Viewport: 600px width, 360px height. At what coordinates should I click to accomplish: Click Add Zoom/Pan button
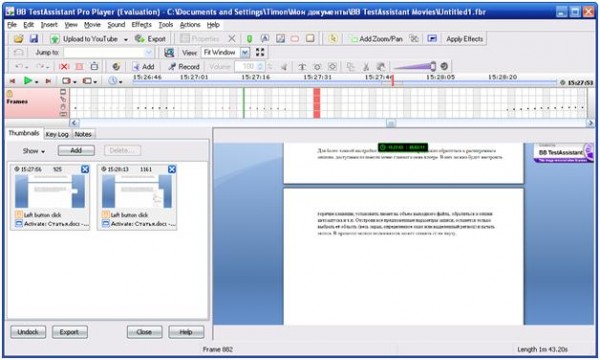[376, 39]
